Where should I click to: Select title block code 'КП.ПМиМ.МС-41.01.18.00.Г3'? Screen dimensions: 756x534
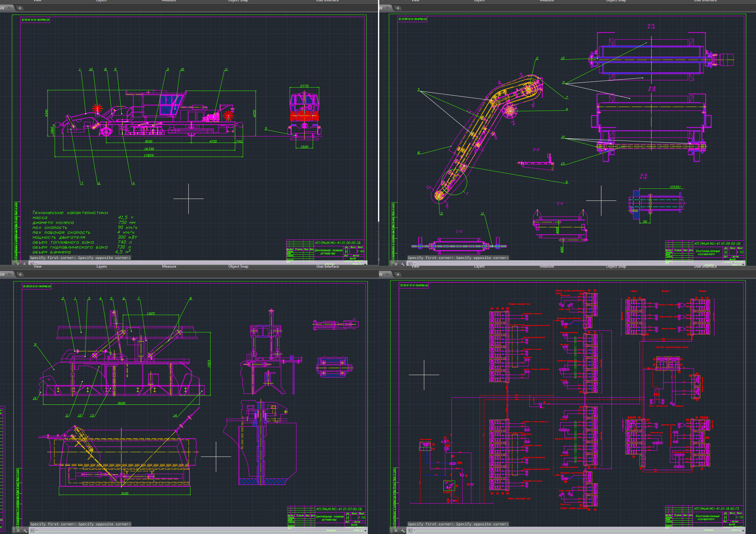tap(717, 509)
